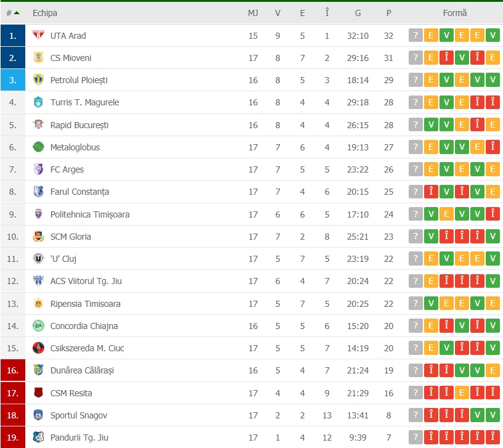Click UTA Arad's latest green V form badge
This screenshot has height=448, width=503.
[493, 36]
